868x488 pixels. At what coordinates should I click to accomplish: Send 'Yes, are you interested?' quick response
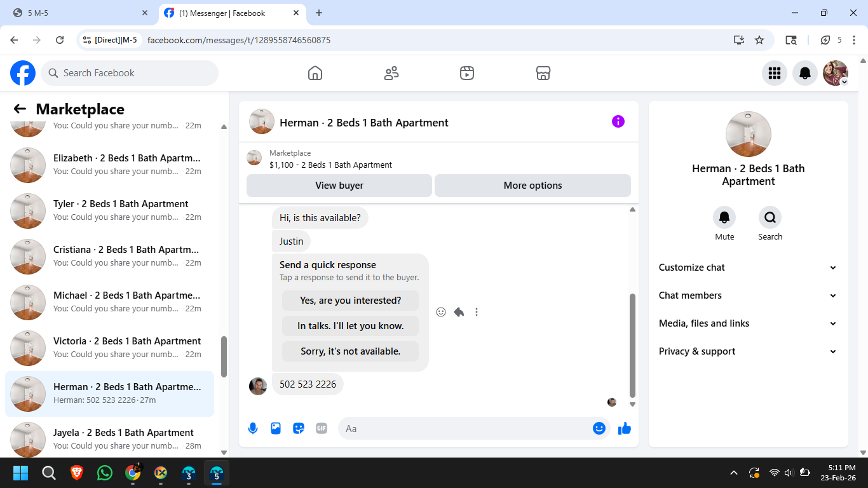coord(351,301)
